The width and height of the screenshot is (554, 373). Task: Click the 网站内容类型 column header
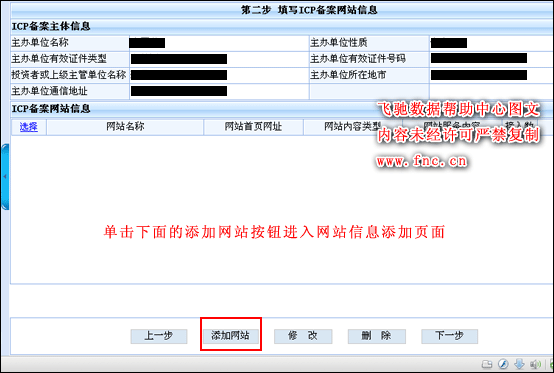pos(353,127)
